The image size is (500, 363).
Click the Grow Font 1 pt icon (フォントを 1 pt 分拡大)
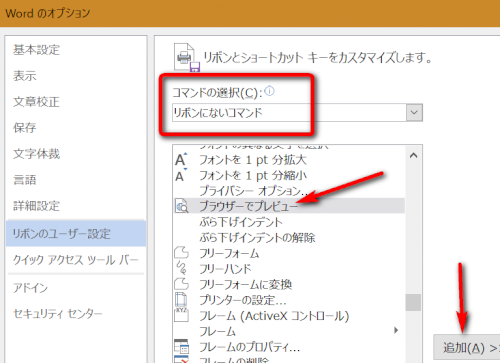181,160
